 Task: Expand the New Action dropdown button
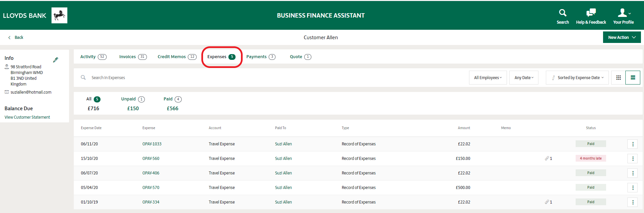click(622, 37)
